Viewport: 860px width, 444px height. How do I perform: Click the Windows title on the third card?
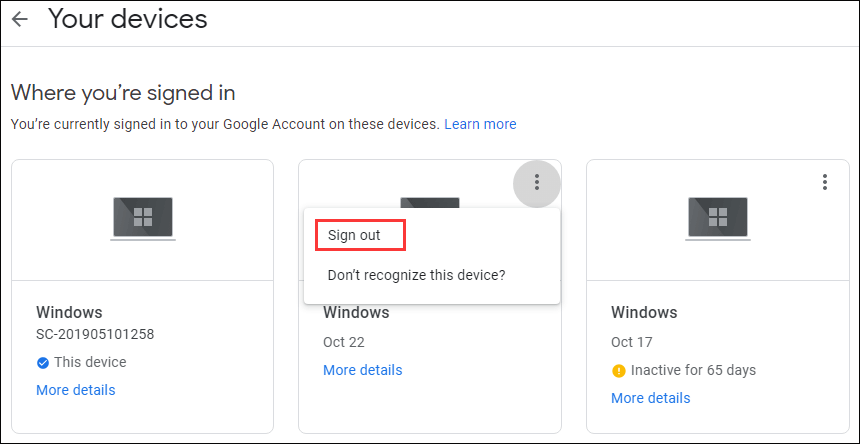pos(644,312)
